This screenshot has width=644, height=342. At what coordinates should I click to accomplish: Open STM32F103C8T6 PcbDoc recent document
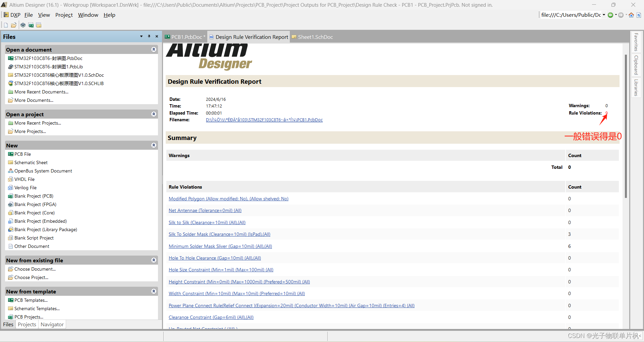click(x=48, y=58)
